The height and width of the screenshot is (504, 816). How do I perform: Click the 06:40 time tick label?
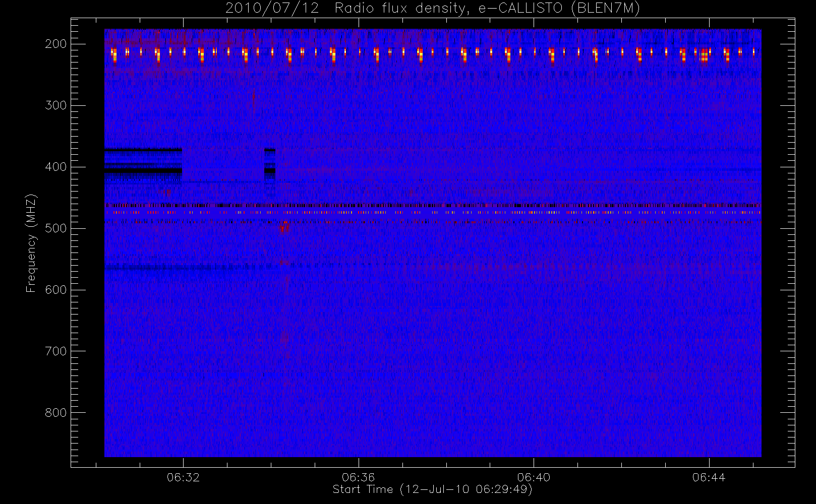coord(534,477)
